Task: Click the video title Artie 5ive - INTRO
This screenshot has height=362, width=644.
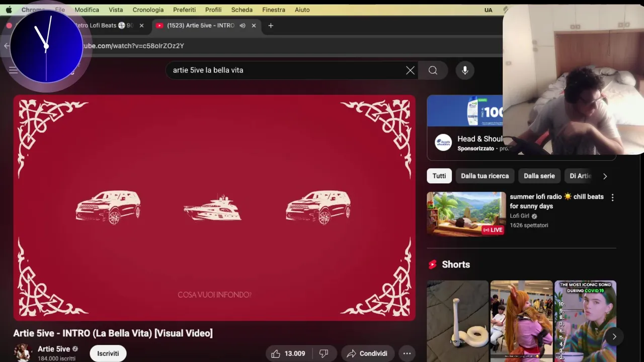Action: (113, 333)
